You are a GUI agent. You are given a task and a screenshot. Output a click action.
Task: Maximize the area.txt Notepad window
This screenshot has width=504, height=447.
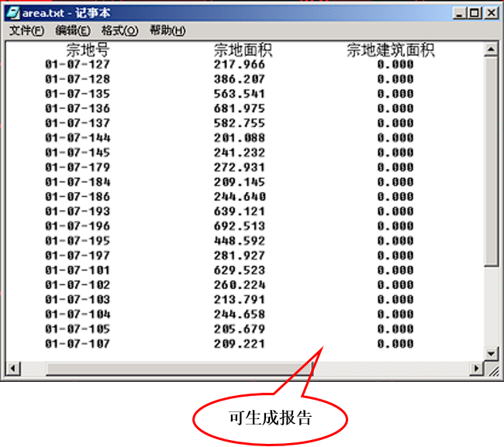coord(474,13)
